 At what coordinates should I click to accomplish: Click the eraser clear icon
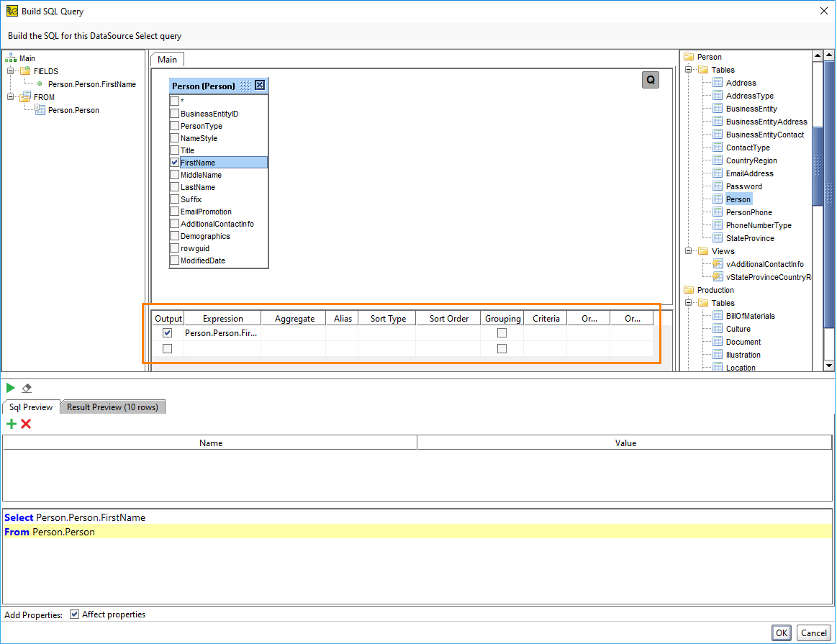[x=27, y=389]
